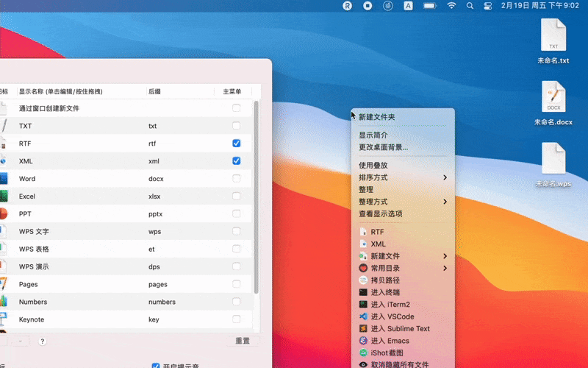The image size is (588, 368).
Task: Click the 后缀 column header
Action: (154, 91)
